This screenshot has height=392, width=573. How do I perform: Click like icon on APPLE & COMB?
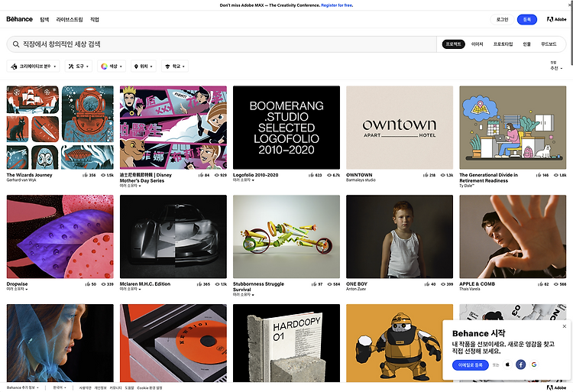tap(540, 283)
